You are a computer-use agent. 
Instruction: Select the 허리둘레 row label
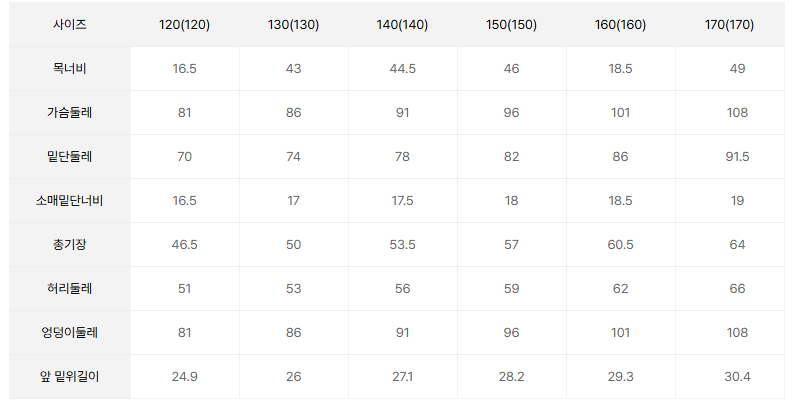[x=70, y=288]
